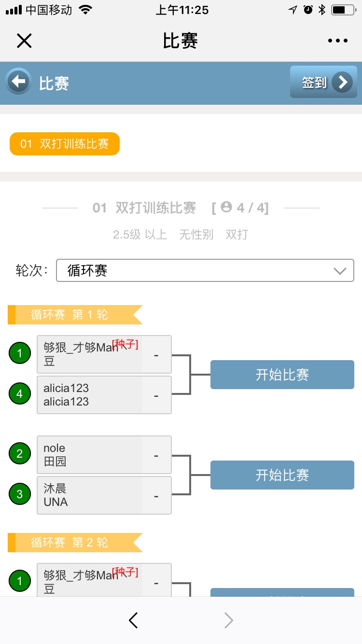Tap the participants count person icon
The height and width of the screenshot is (644, 362).
point(226,207)
